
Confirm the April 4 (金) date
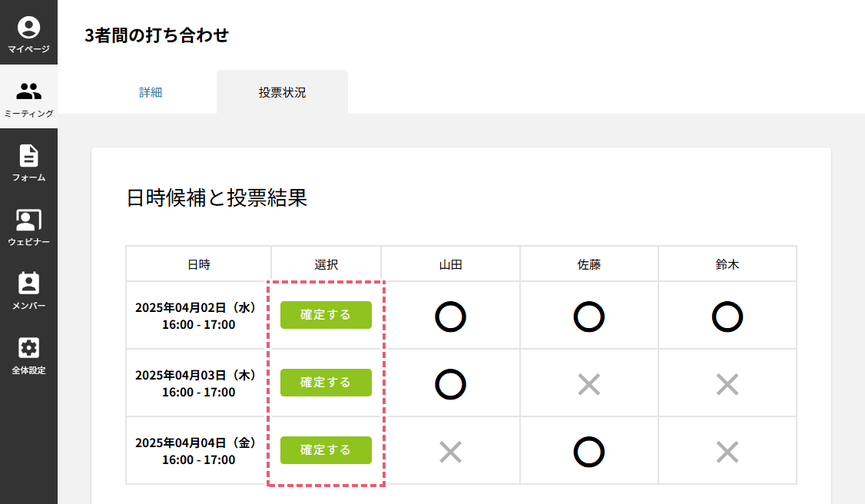326,450
